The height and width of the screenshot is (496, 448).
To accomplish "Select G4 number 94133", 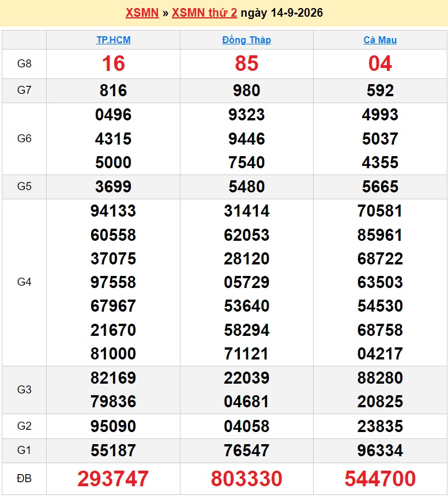I will [x=114, y=211].
